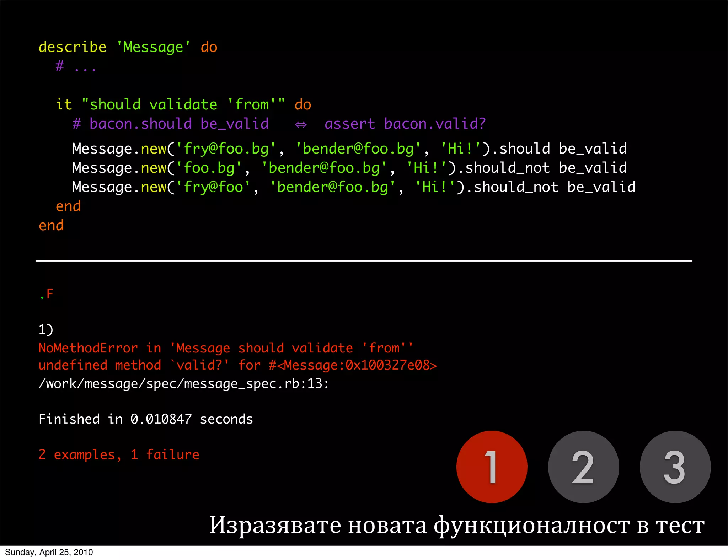Click 'fry@foo.bg' in the first Message.new line
The height and width of the screenshot is (560, 728).
(x=226, y=149)
